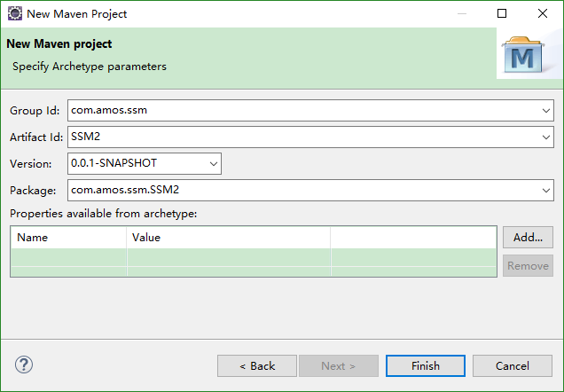Expand the Package dropdown arrow
This screenshot has height=392, width=564.
tap(546, 191)
